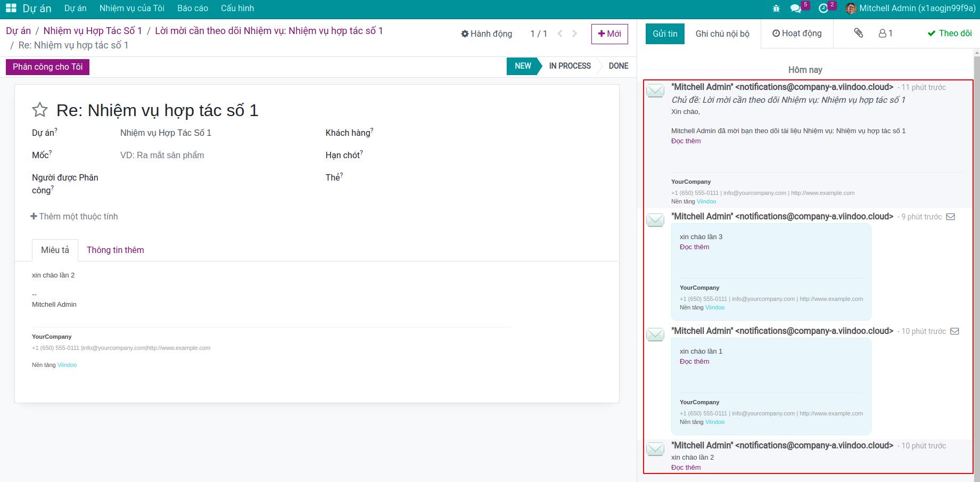Open the activities clock icon
Image resolution: width=980 pixels, height=482 pixels.
823,9
